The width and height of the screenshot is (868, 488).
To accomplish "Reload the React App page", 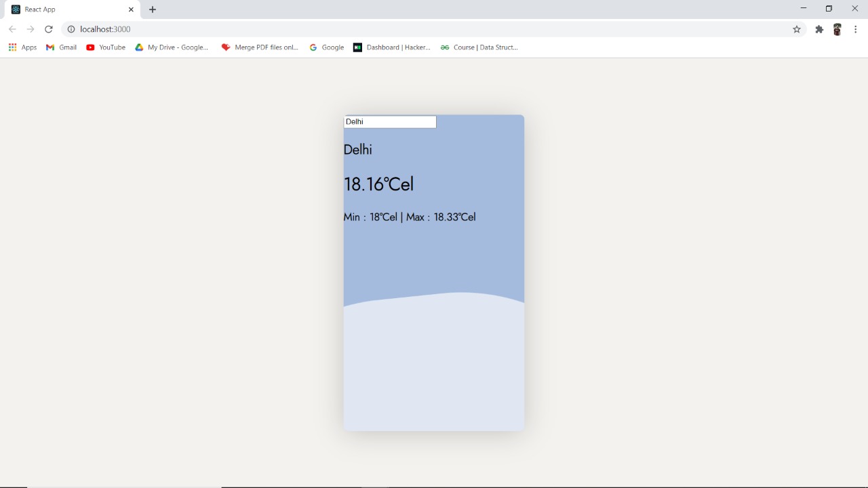I will tap(48, 29).
